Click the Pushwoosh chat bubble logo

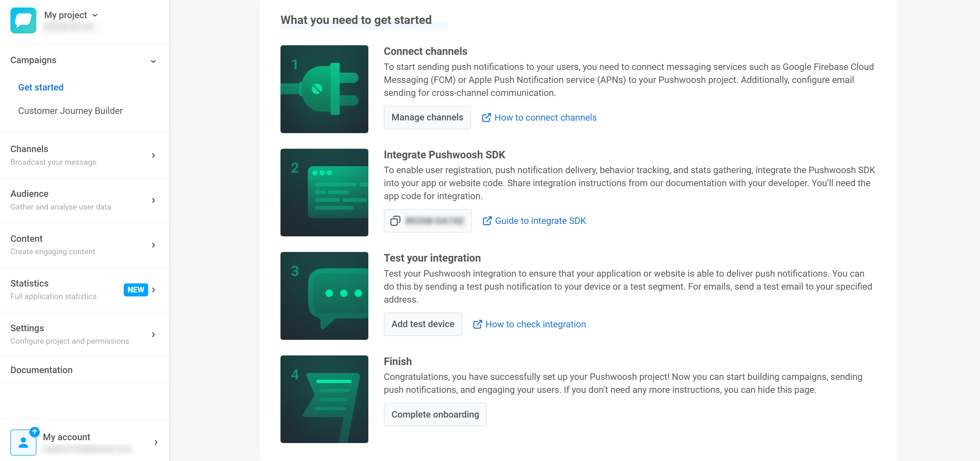point(23,21)
